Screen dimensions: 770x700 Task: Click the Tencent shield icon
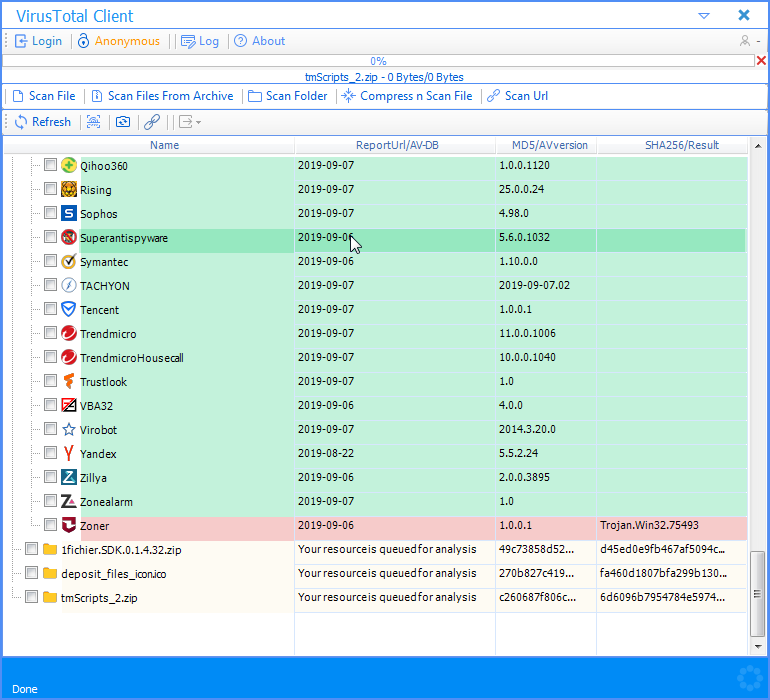tap(69, 309)
